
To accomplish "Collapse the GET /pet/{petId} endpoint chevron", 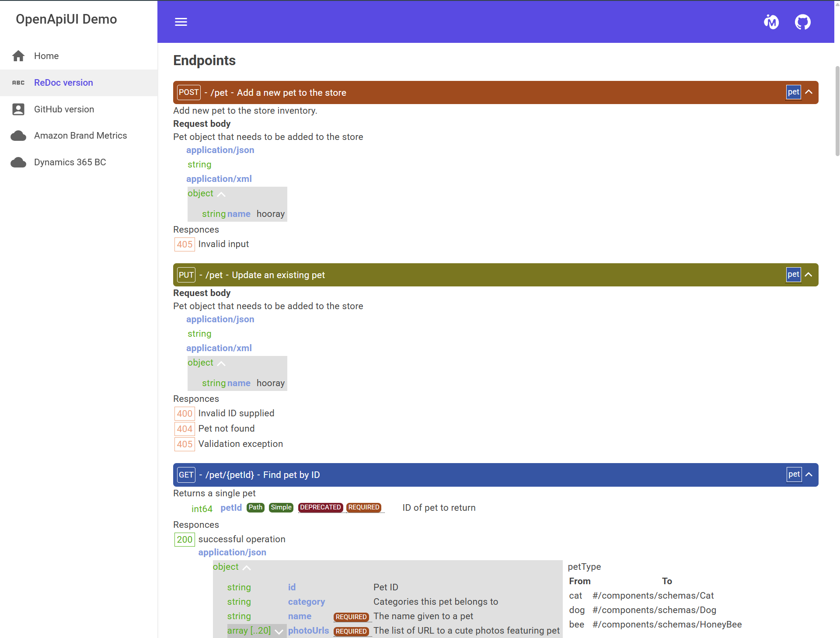I will (x=809, y=474).
